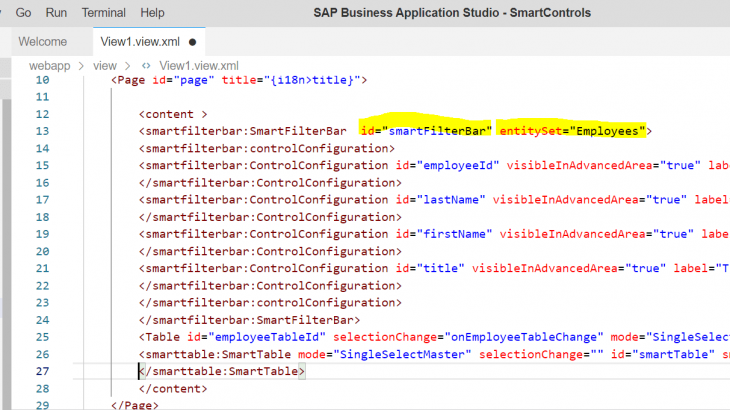Click the closing SmartFilterBar tag on line 24
Image resolution: width=730 pixels, height=410 pixels.
[250, 320]
